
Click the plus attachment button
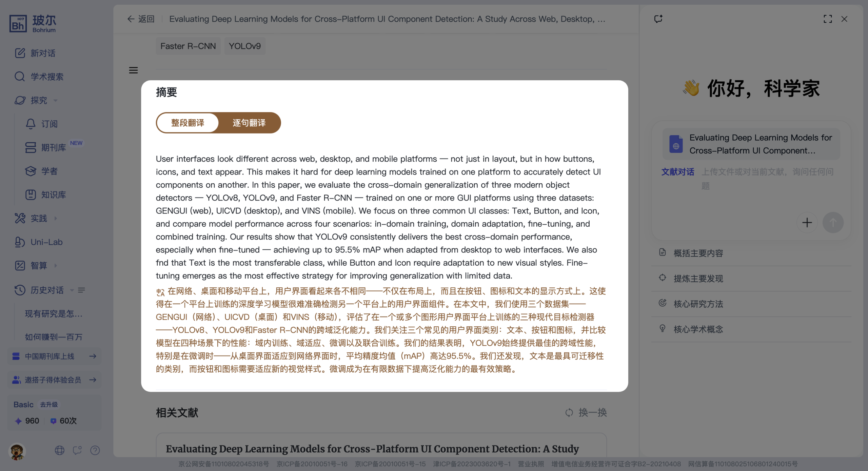tap(807, 223)
